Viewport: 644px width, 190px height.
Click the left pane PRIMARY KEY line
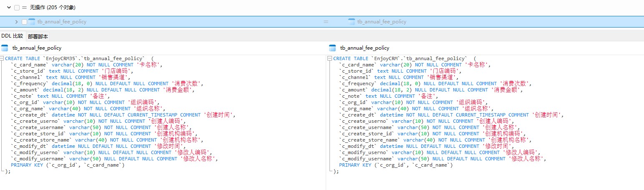[x=68, y=165]
